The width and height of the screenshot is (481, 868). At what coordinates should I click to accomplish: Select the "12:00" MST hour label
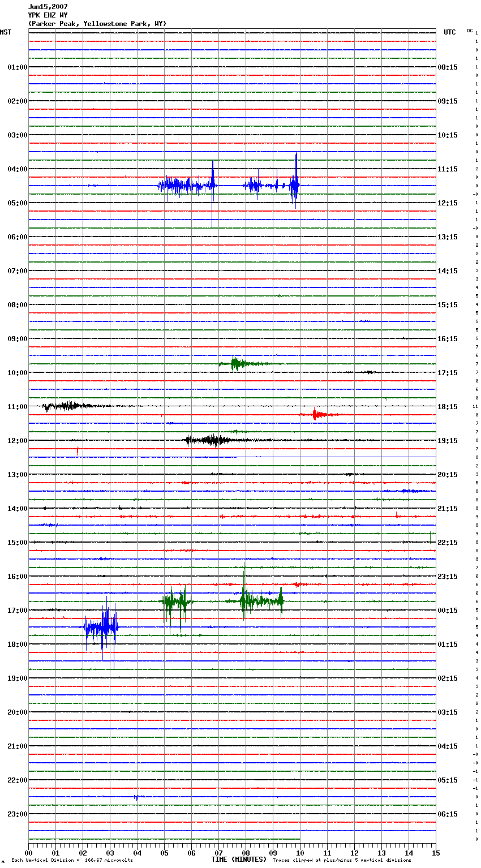pyautogui.click(x=18, y=441)
